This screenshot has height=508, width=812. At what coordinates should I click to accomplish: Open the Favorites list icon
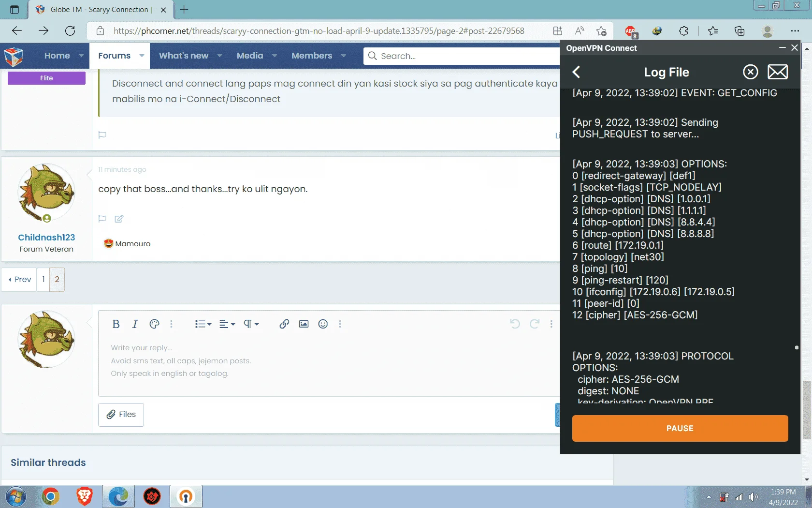coord(713,31)
